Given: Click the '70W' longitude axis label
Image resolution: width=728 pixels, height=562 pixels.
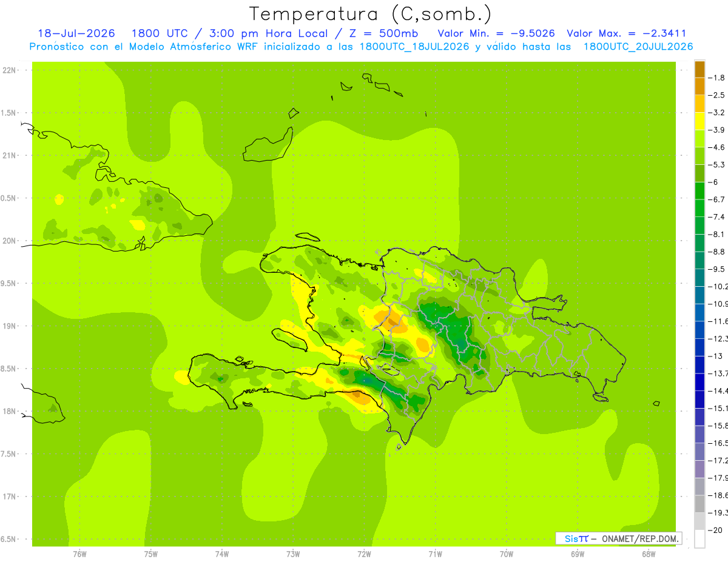Looking at the screenshot, I should pyautogui.click(x=507, y=554).
